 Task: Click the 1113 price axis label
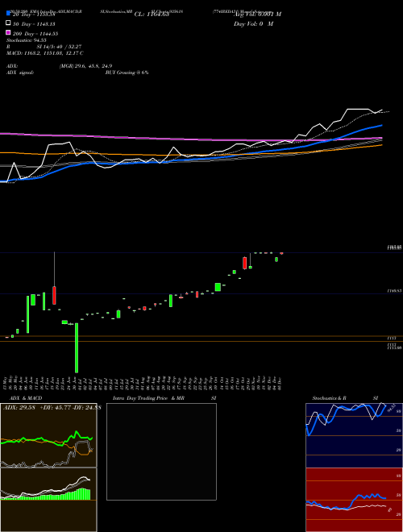(x=392, y=339)
